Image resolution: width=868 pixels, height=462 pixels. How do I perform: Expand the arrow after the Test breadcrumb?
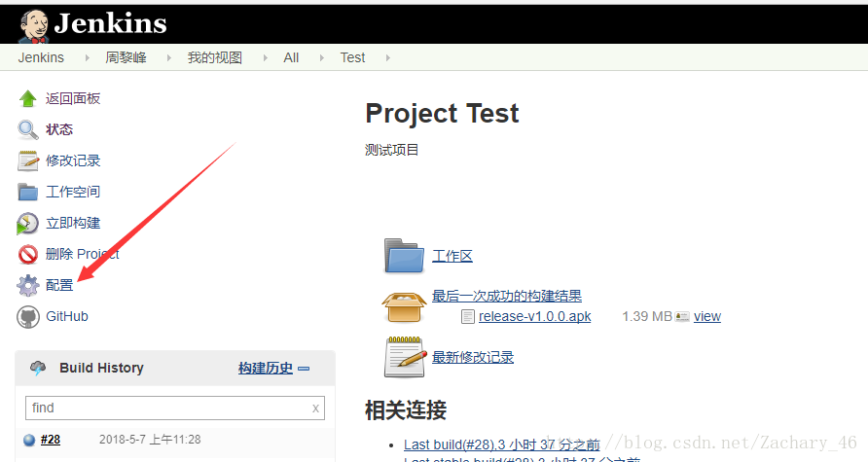pos(387,57)
